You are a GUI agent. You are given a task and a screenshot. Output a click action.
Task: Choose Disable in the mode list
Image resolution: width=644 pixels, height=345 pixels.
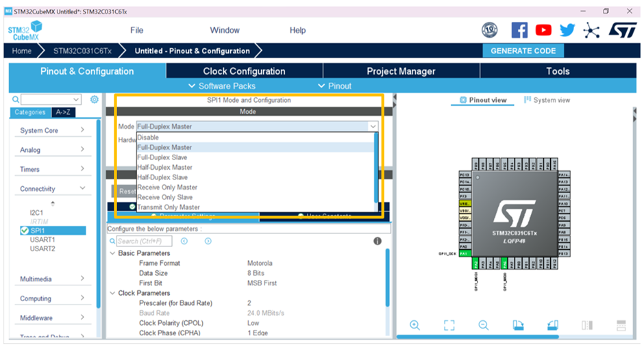[256, 138]
